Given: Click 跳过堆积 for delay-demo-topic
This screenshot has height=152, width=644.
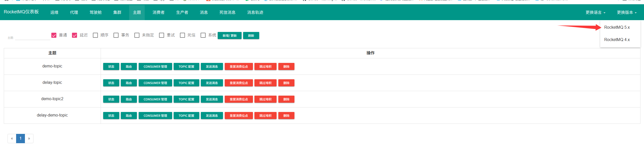Looking at the screenshot, I should click(x=266, y=116).
